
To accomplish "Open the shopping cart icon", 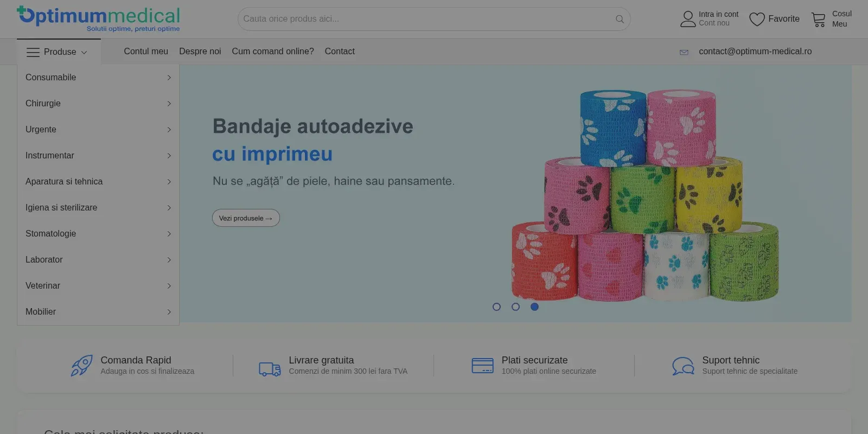I will tap(819, 20).
